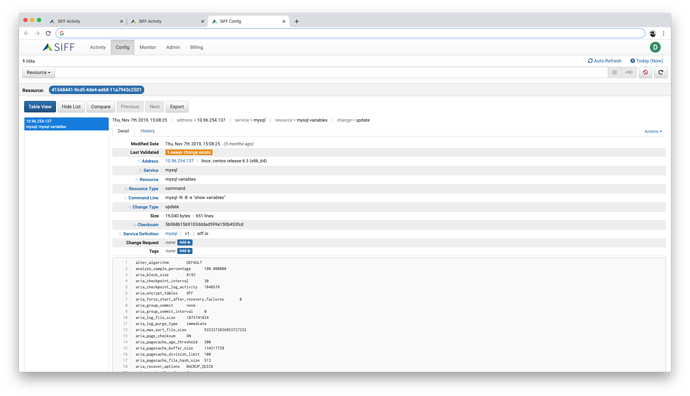Close the SIFF Config browser tab
690x396 pixels.
click(284, 21)
